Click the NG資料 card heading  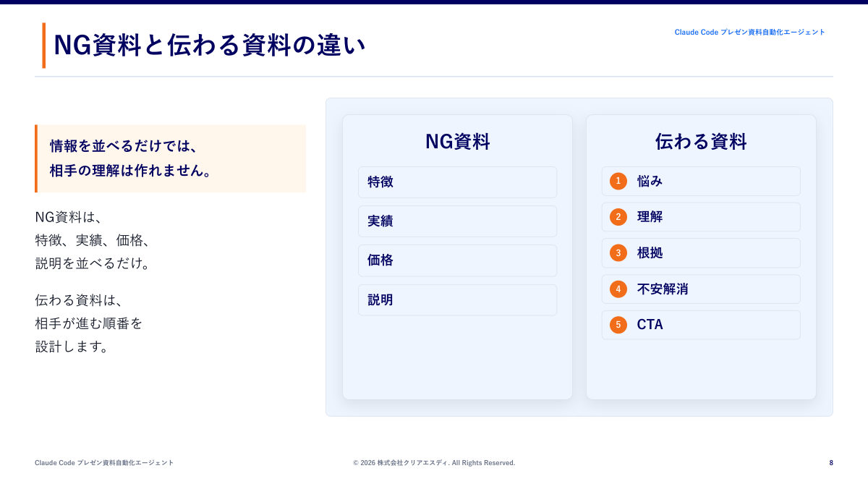[457, 142]
